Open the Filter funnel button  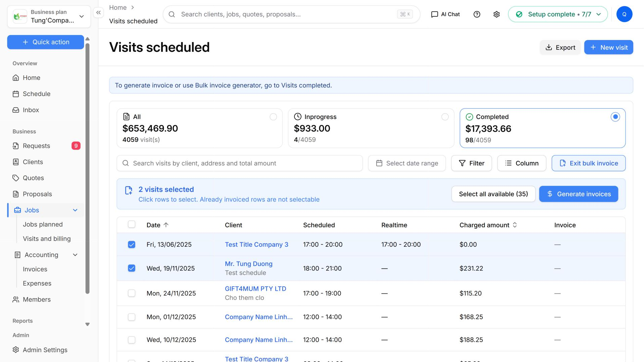coord(471,163)
